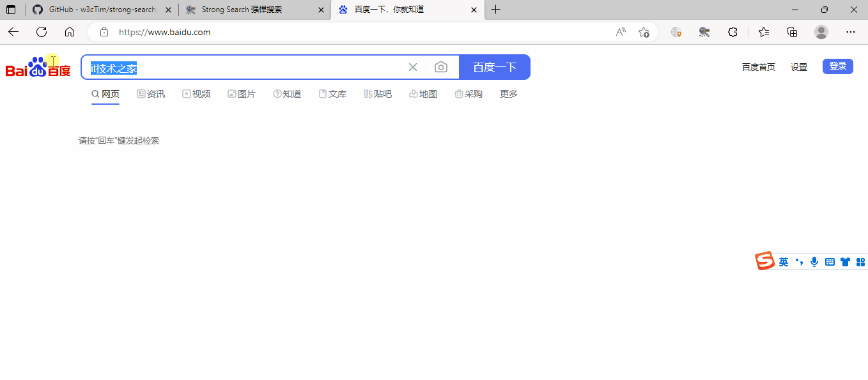Open the 图片 tab
This screenshot has width=868, height=380.
(242, 94)
